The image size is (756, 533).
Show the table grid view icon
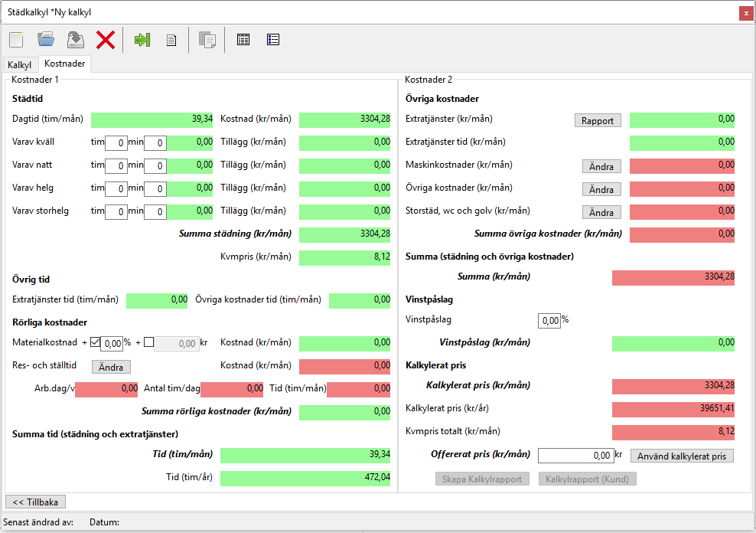[x=243, y=40]
